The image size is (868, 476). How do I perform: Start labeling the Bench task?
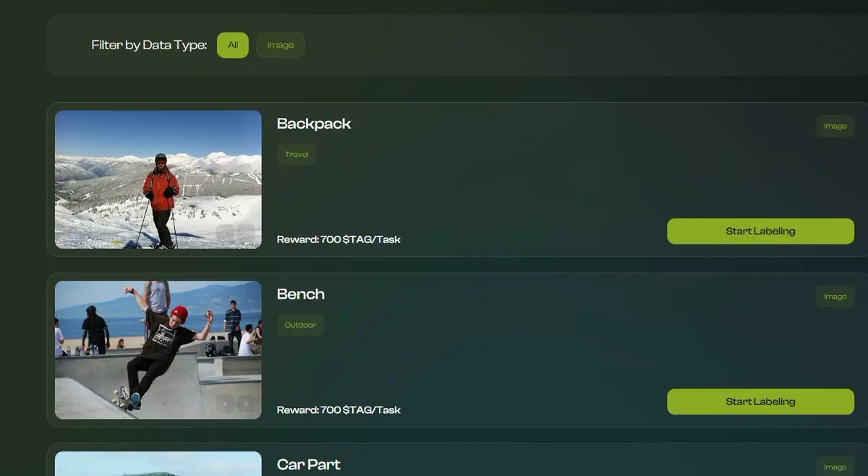tap(760, 401)
